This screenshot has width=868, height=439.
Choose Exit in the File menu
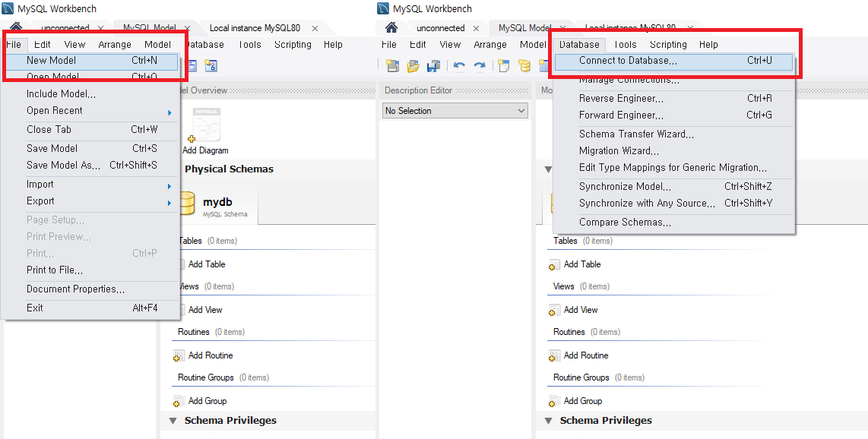(x=91, y=308)
